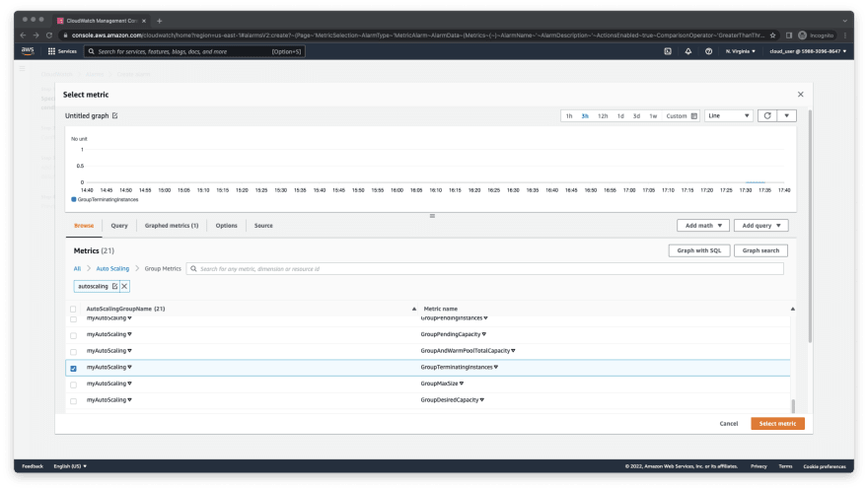Select the 12h time range
Viewport: 868px width, 490px height.
[603, 116]
